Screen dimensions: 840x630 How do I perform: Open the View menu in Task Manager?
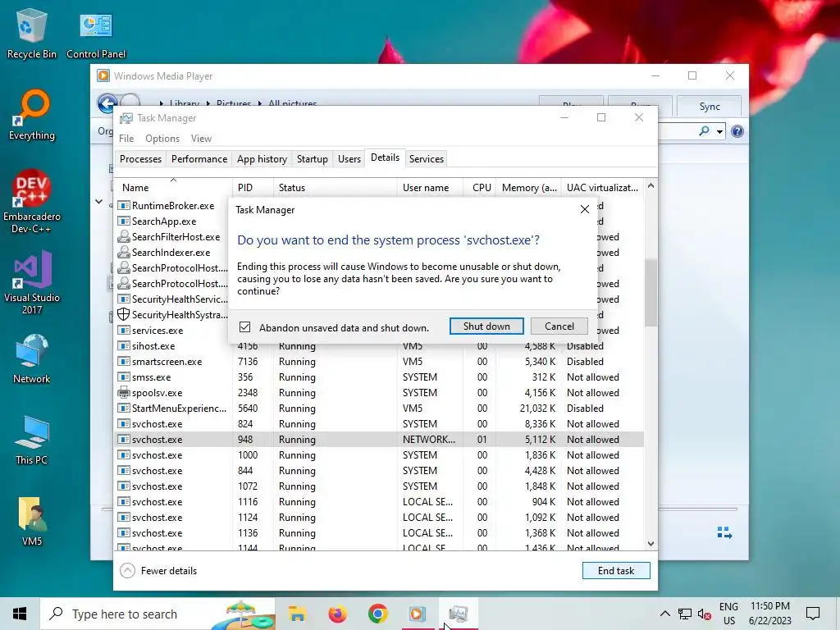(x=202, y=138)
